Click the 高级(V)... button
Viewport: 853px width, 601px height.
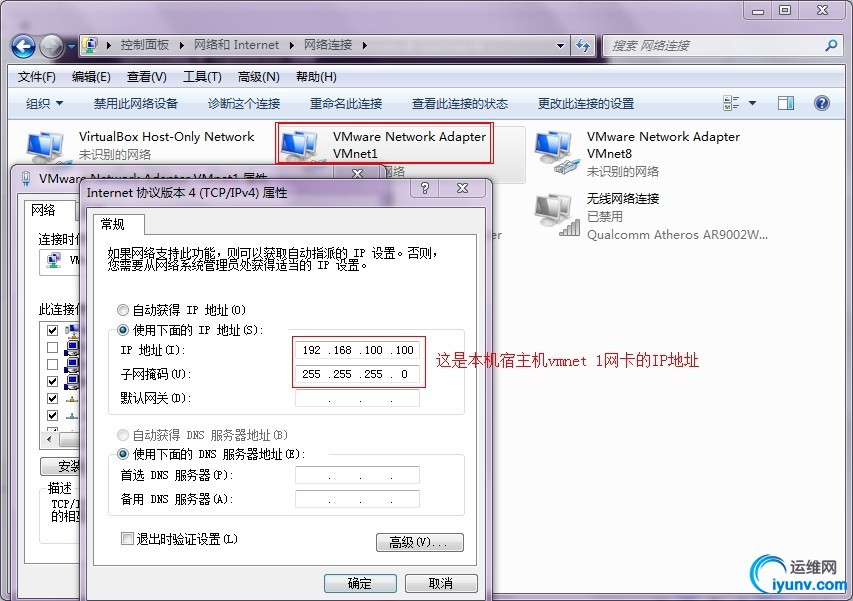(419, 542)
